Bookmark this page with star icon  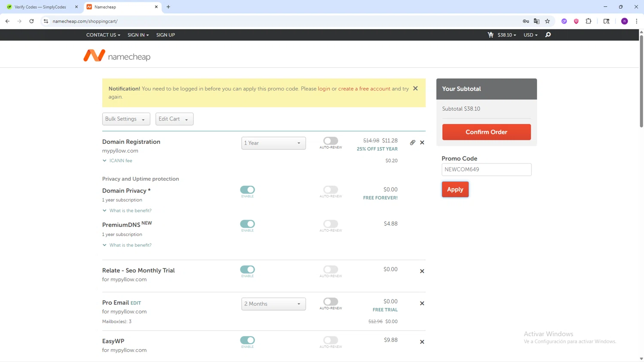coord(547,21)
